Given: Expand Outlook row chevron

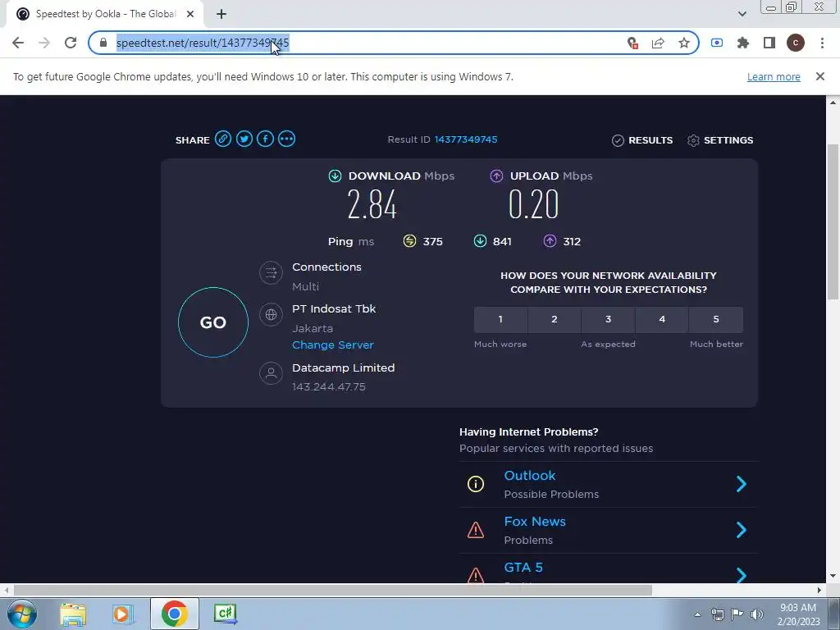Looking at the screenshot, I should pos(742,484).
